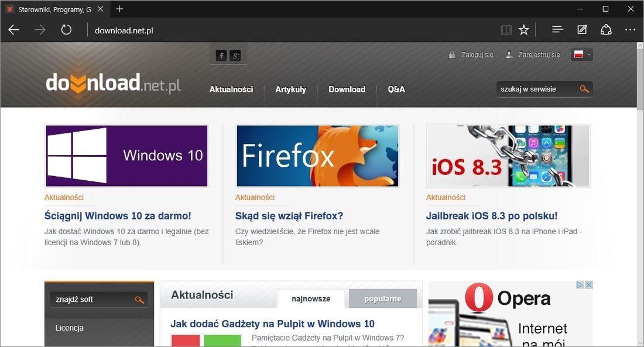Open the Hub three-lines icon
The width and height of the screenshot is (644, 347).
(557, 30)
